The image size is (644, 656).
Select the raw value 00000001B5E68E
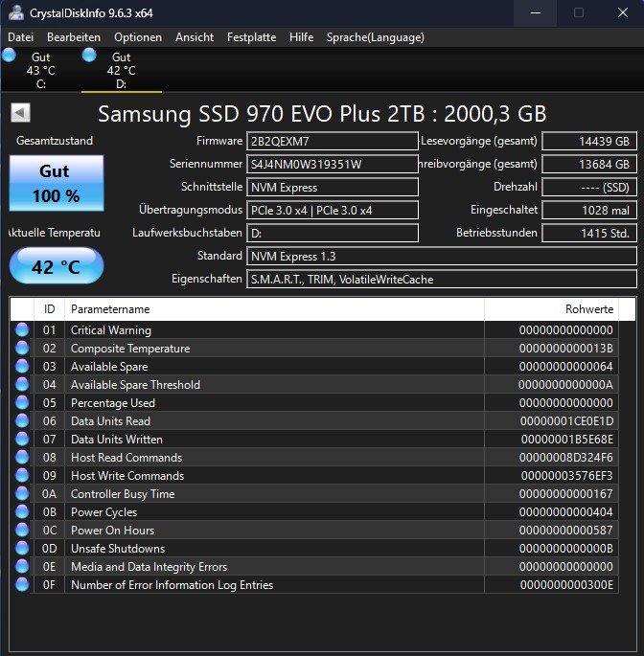(x=567, y=440)
